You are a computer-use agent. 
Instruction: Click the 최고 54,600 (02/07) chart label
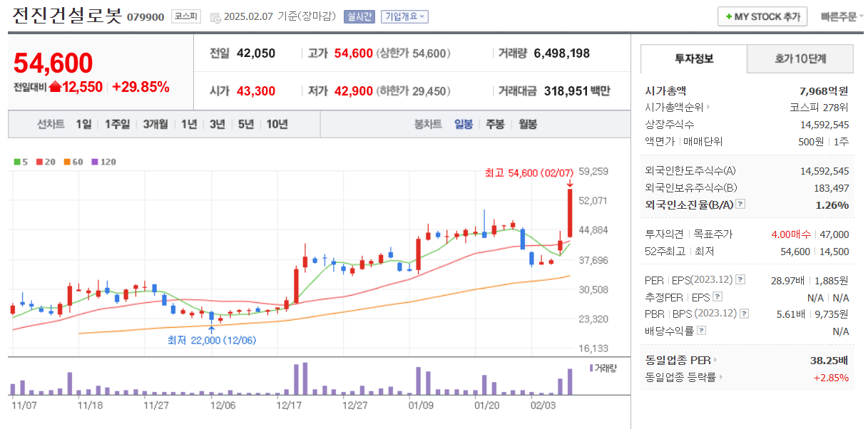(x=529, y=172)
